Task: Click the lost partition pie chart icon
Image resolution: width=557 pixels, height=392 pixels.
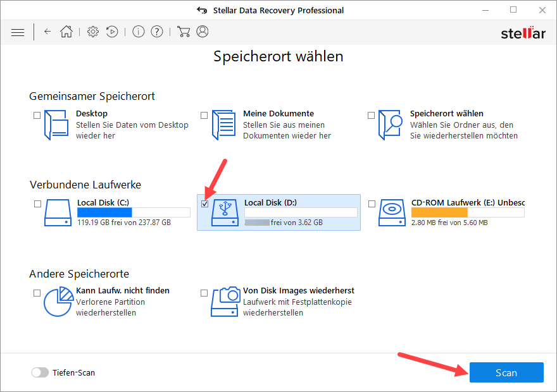Action: coord(59,302)
